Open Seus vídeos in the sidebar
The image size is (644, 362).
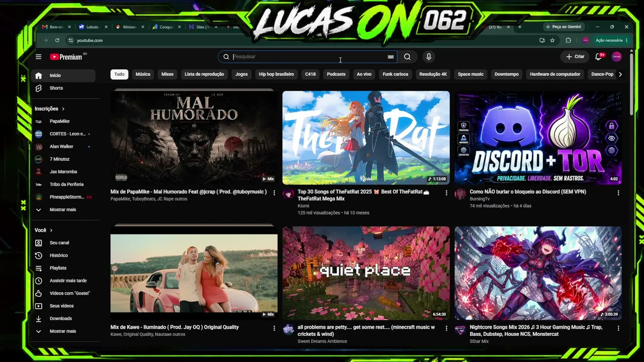(64, 306)
